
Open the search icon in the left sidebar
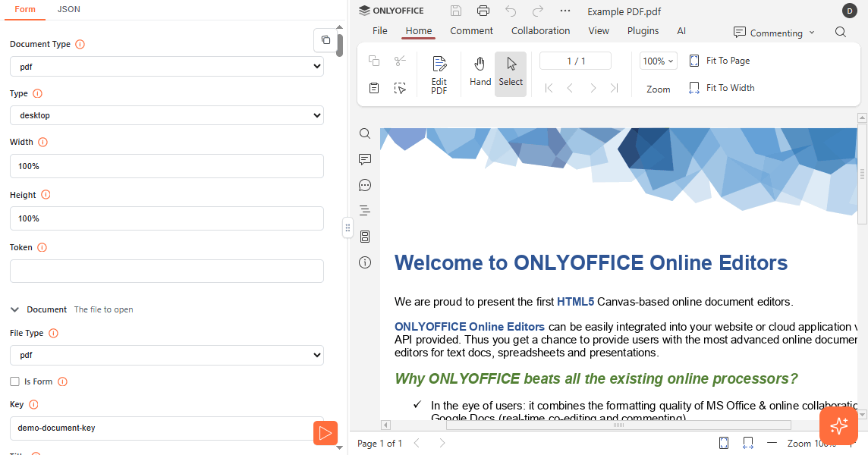[x=365, y=133]
